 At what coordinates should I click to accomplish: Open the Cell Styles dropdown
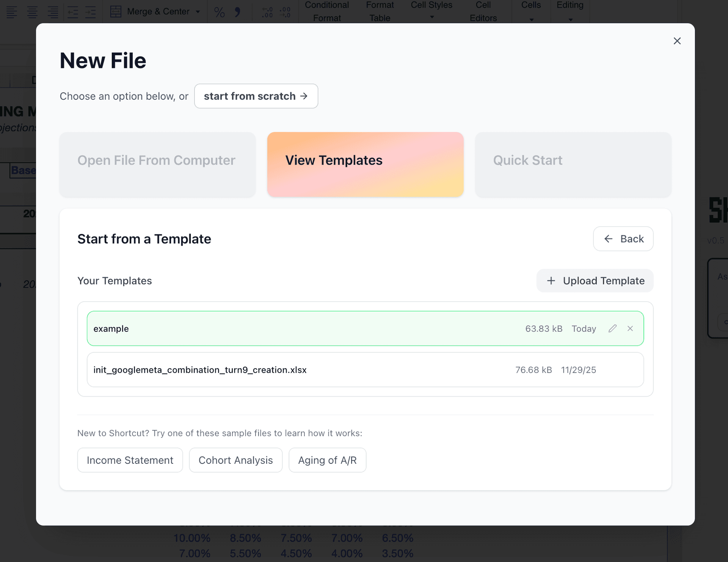pyautogui.click(x=431, y=11)
